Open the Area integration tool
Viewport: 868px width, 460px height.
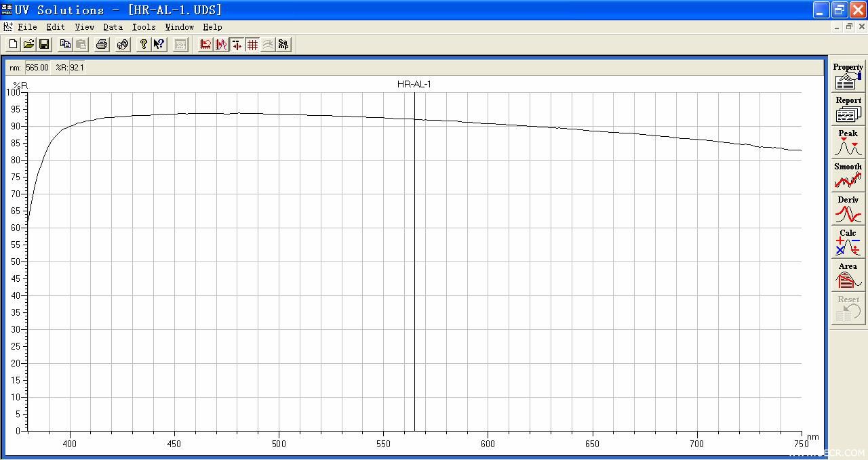pyautogui.click(x=848, y=275)
